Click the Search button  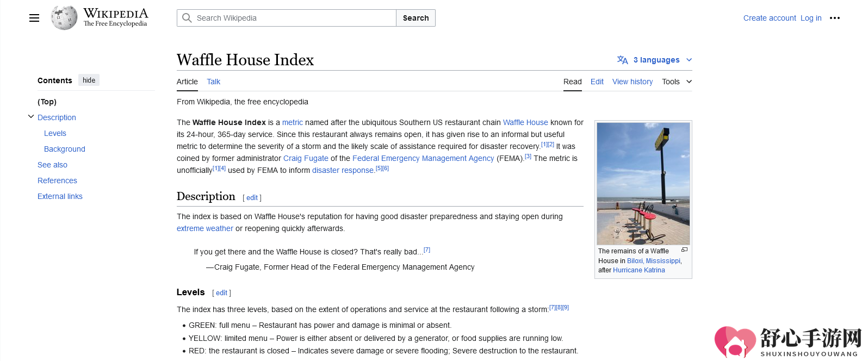(x=416, y=18)
